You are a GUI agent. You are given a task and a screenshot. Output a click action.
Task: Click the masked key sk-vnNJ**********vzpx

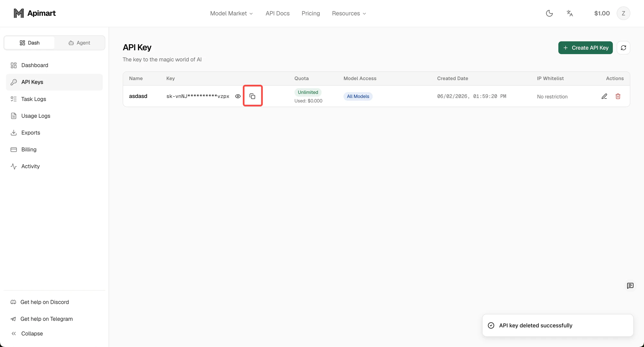198,96
